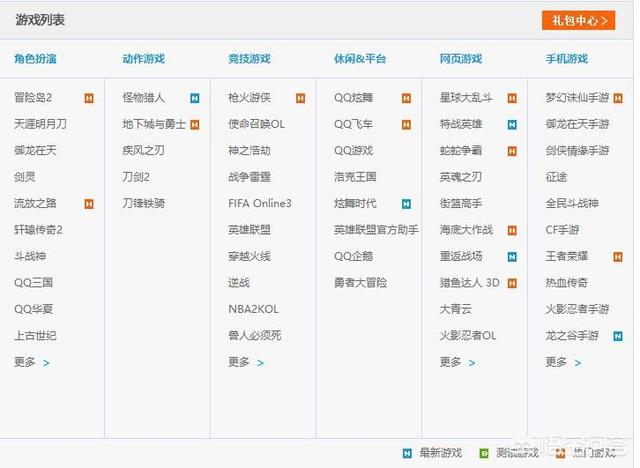
Task: Open the 英雄联盟 game link
Action: pyautogui.click(x=249, y=230)
